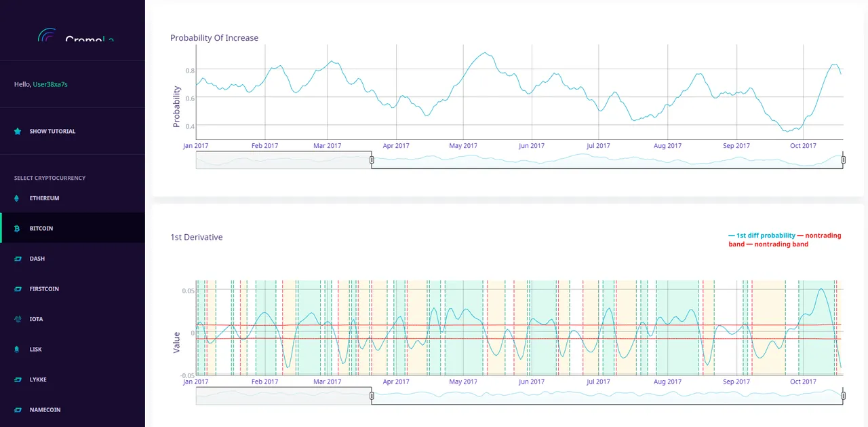This screenshot has height=427, width=868.
Task: Click the Hello greeting text
Action: pos(22,84)
